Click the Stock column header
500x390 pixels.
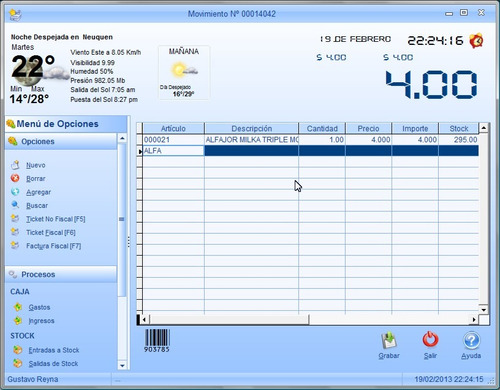459,128
